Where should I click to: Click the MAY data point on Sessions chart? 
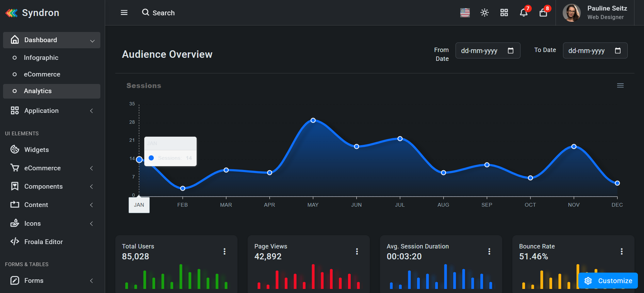tap(313, 120)
